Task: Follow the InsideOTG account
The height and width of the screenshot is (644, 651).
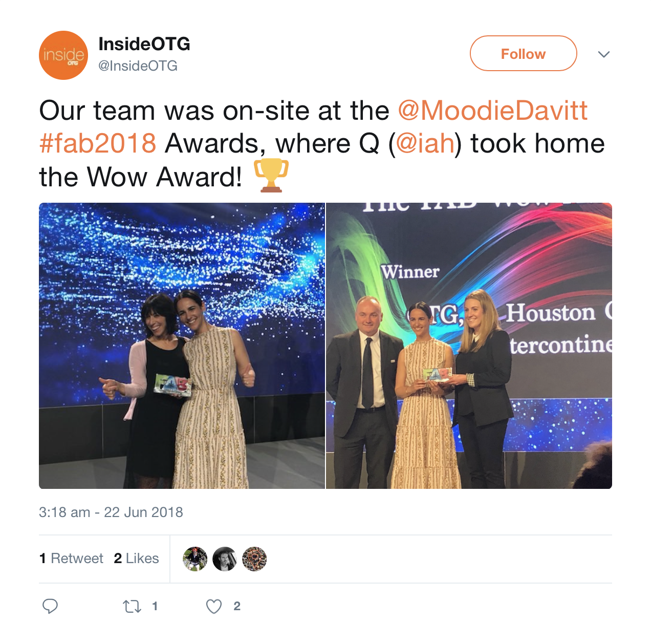Action: pos(523,53)
